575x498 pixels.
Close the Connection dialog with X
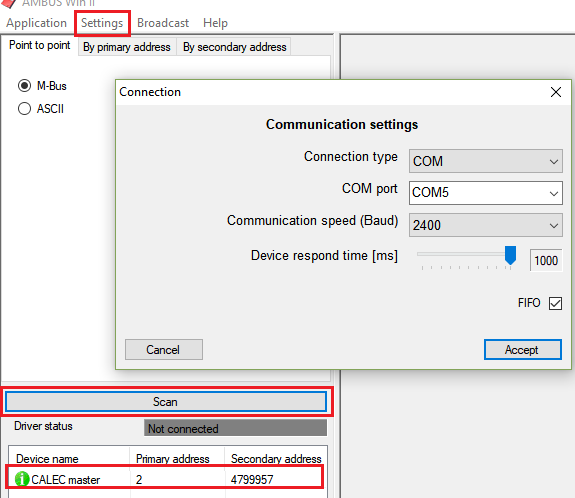(556, 92)
